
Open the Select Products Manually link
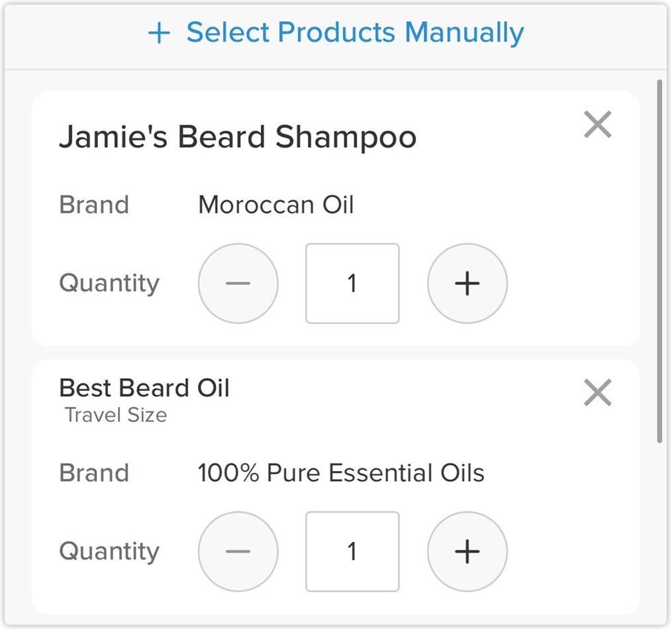355,32
